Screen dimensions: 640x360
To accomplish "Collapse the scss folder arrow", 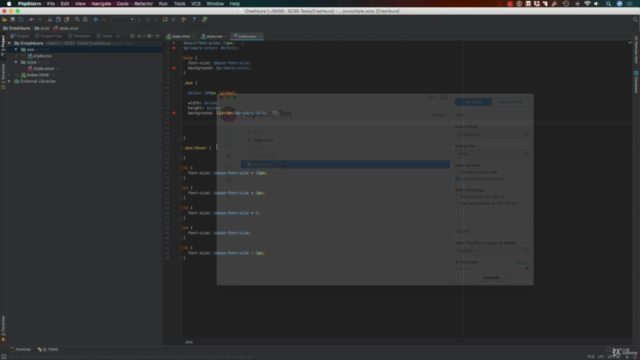I will pyautogui.click(x=16, y=62).
